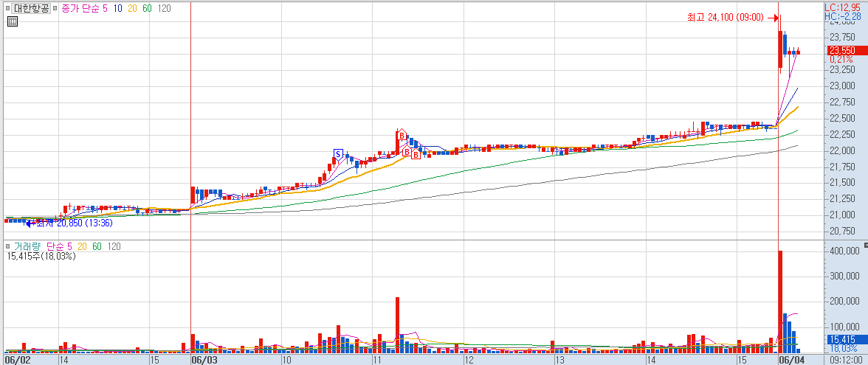Click the 0,21% change rate label
The width and height of the screenshot is (868, 365).
pyautogui.click(x=841, y=59)
